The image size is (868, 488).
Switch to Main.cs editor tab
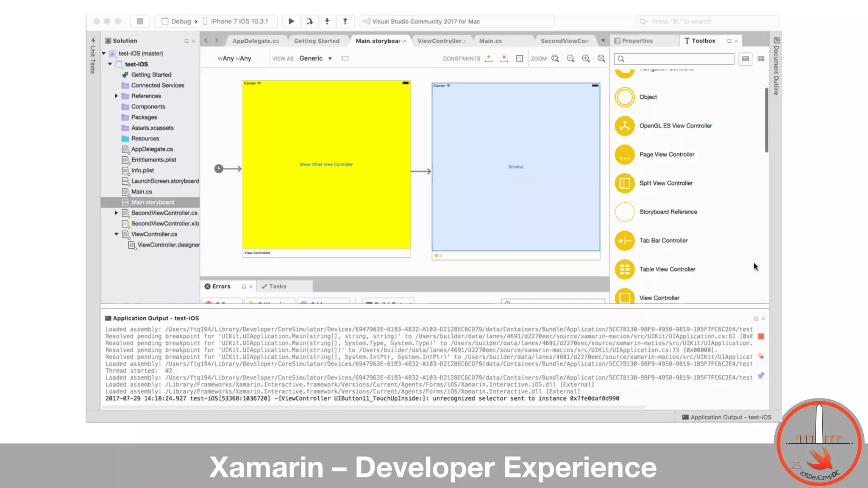pyautogui.click(x=490, y=41)
